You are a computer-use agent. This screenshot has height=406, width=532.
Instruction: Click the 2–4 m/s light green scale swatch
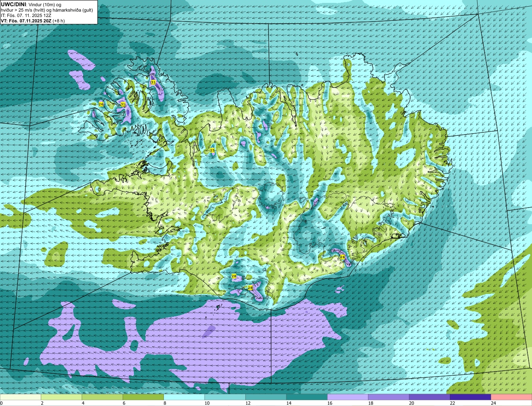click(62, 397)
